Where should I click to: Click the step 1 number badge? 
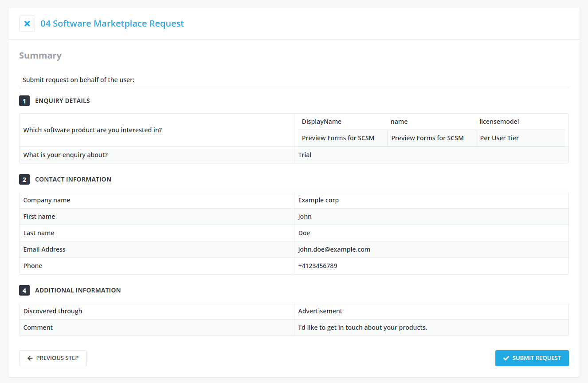(24, 101)
